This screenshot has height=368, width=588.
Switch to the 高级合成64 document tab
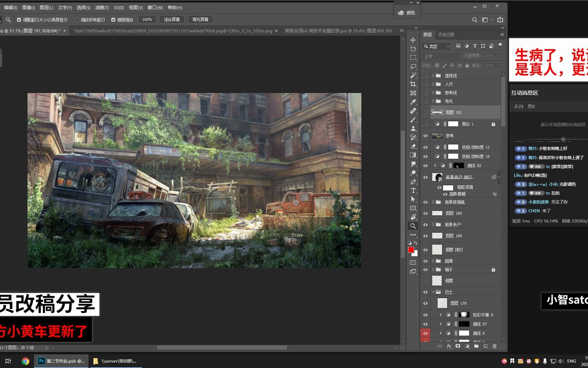click(338, 31)
